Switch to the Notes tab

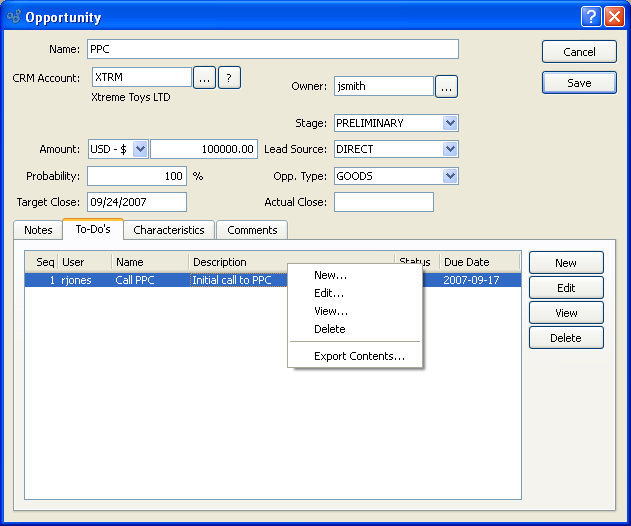[38, 230]
